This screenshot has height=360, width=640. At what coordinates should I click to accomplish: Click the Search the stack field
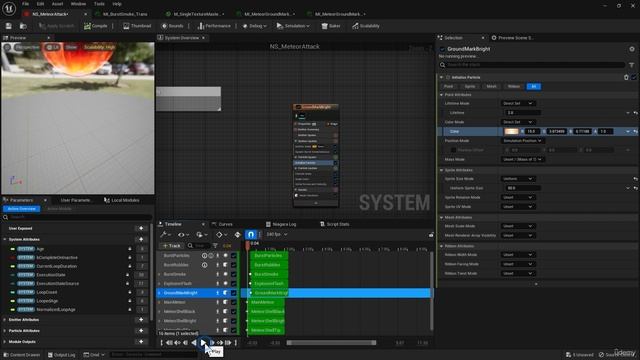532,64
